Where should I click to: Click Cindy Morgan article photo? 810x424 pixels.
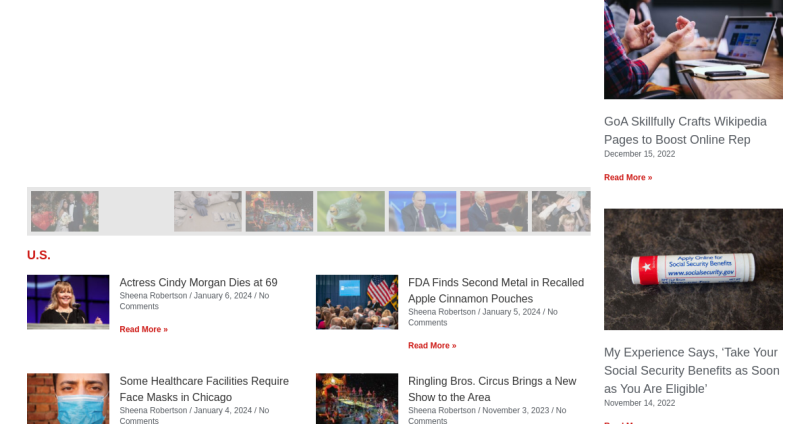(68, 302)
